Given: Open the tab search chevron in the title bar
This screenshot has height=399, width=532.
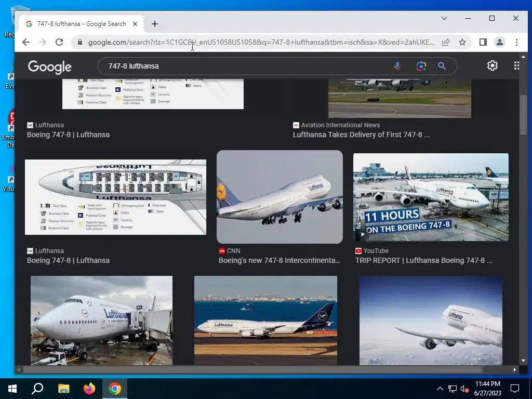Looking at the screenshot, I should [444, 18].
